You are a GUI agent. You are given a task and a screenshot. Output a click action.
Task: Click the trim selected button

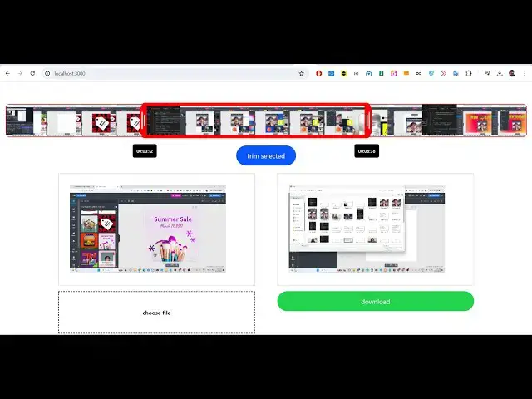(x=266, y=155)
